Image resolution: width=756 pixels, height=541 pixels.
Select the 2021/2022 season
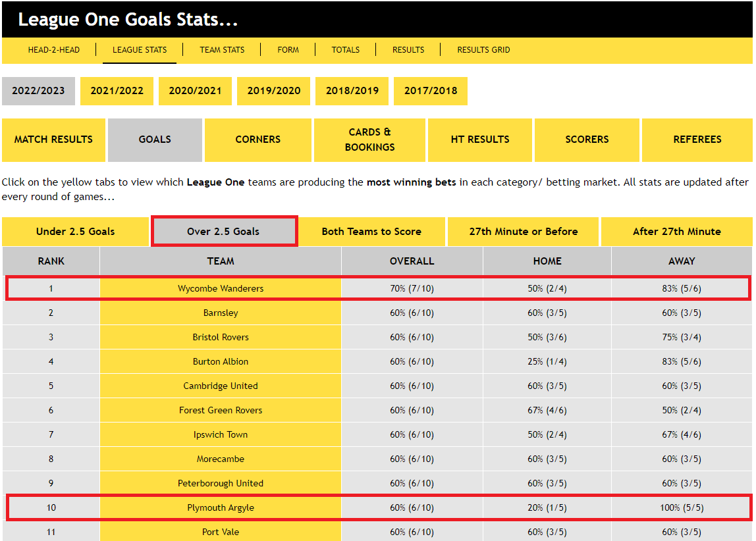(x=117, y=91)
